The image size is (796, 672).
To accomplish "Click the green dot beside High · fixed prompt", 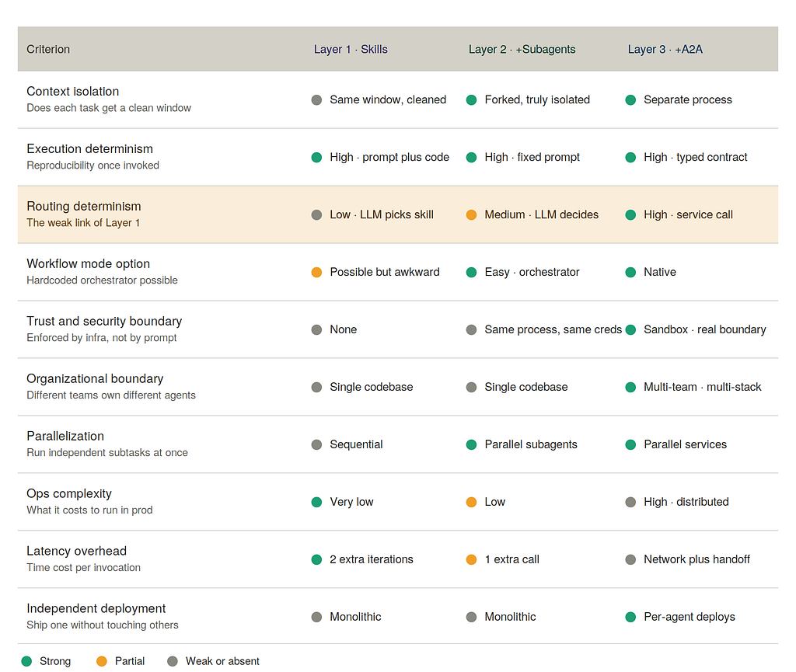I will click(472, 157).
